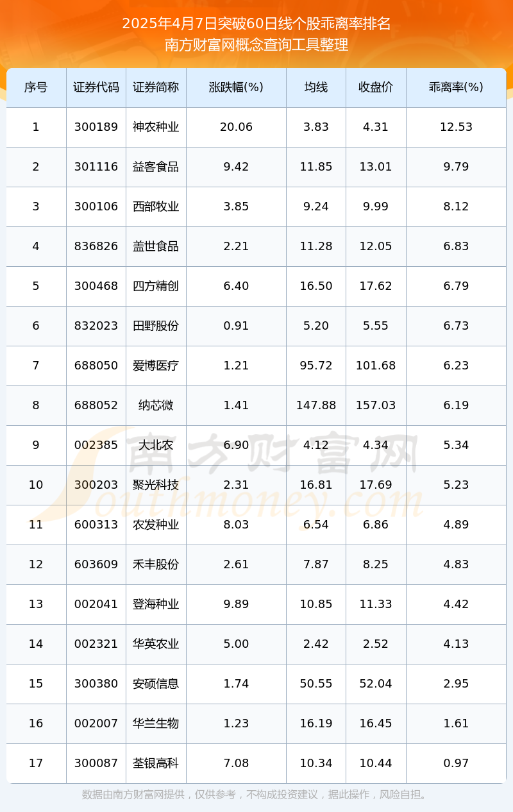Viewport: 513px width, 812px height.
Task: Click the deviation value 1.61
Action: tap(456, 723)
